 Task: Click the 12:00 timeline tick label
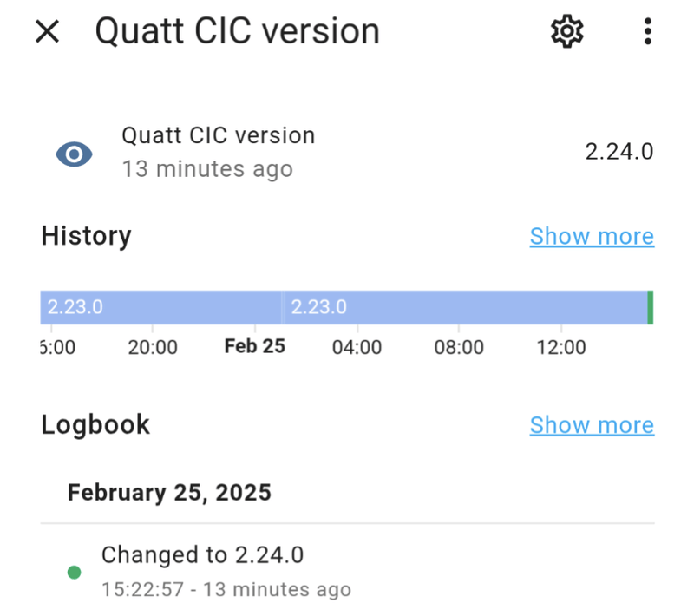click(561, 347)
